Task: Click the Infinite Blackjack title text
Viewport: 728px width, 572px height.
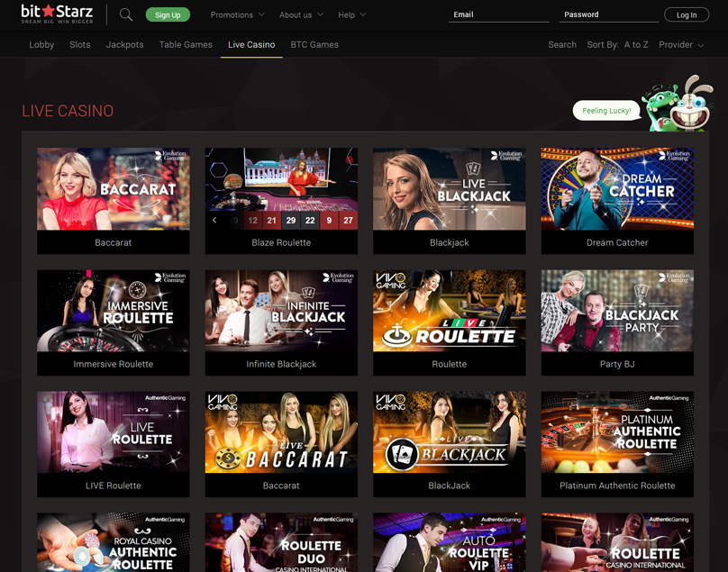Action: [281, 364]
